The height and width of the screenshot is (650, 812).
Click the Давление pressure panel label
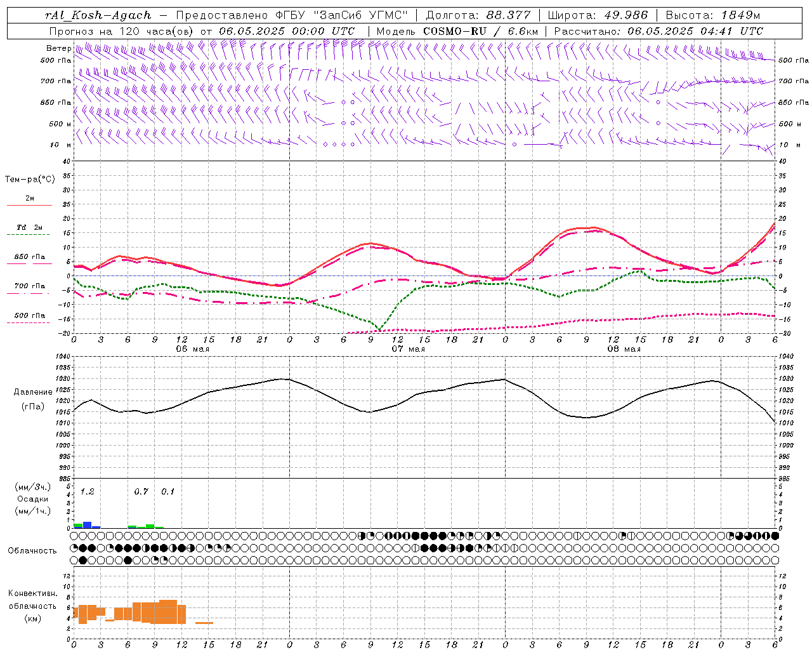32,392
